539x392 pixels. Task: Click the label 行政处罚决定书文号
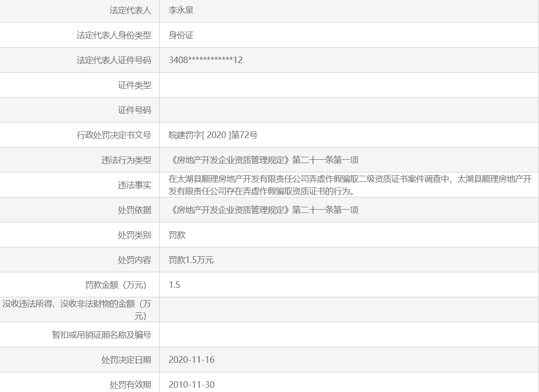[114, 135]
